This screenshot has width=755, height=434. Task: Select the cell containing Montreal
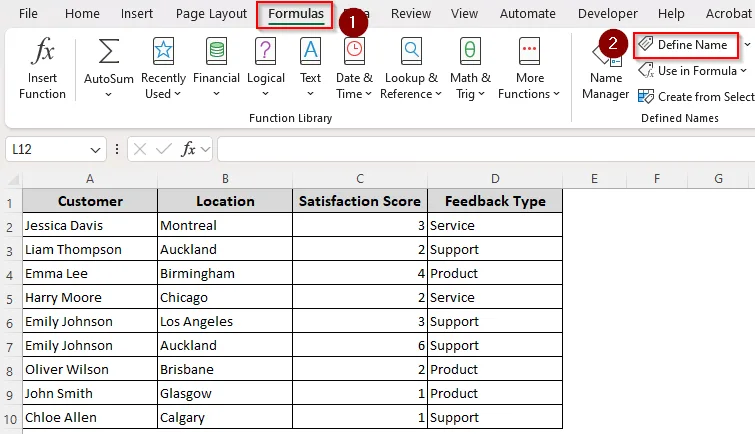tap(225, 225)
